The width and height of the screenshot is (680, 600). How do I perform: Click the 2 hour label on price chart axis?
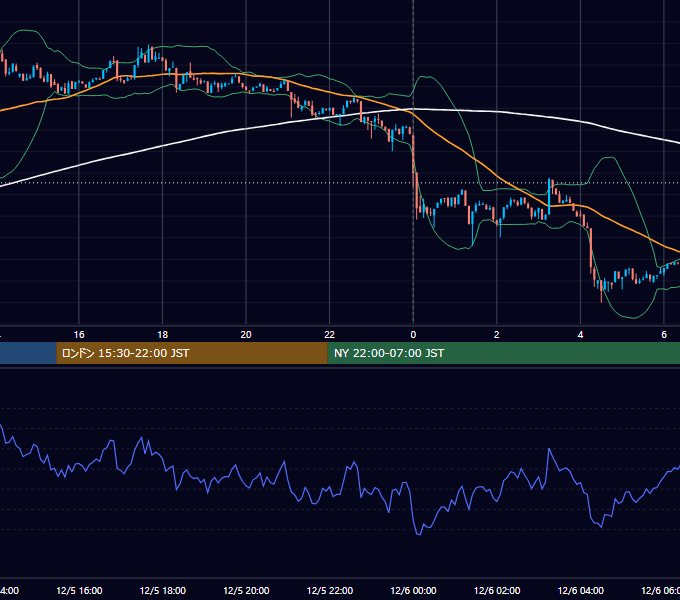pyautogui.click(x=497, y=335)
